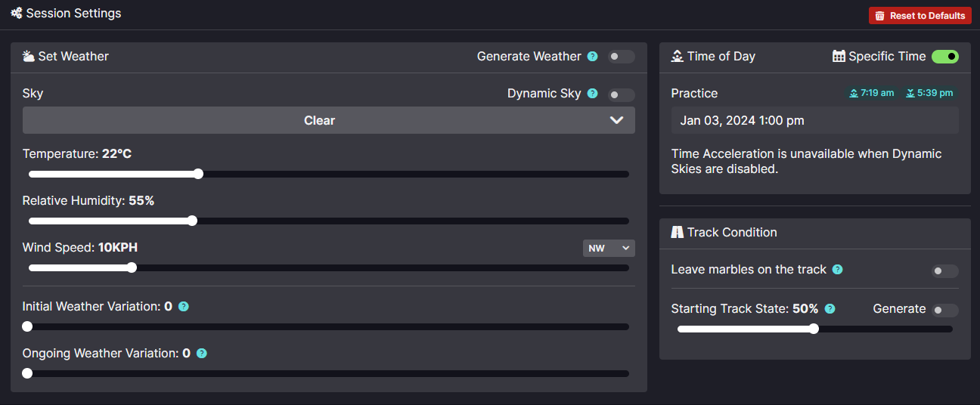The height and width of the screenshot is (405, 980).
Task: Click the sunset 5:39 pm badge
Action: coord(929,93)
